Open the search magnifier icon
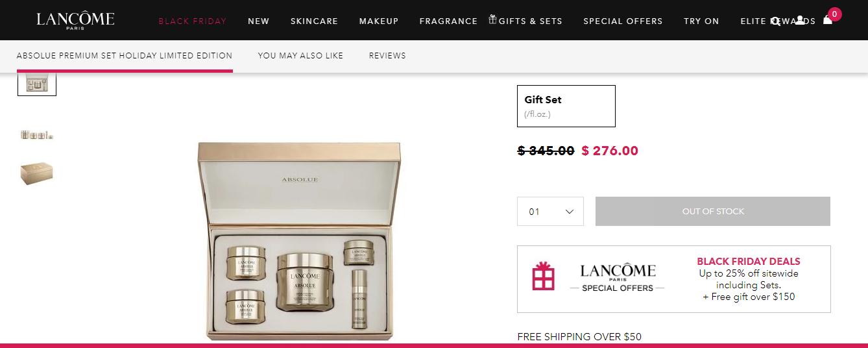 (775, 21)
